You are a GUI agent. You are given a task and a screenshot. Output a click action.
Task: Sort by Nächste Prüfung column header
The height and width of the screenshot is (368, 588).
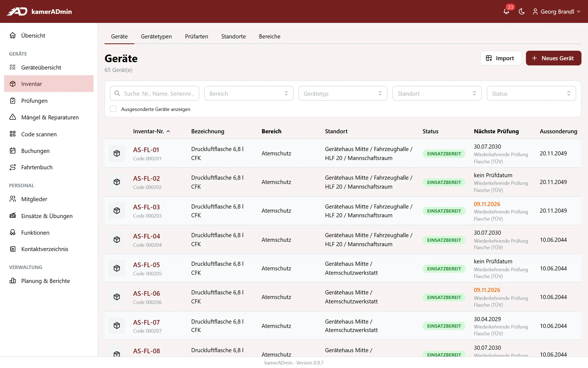point(496,131)
